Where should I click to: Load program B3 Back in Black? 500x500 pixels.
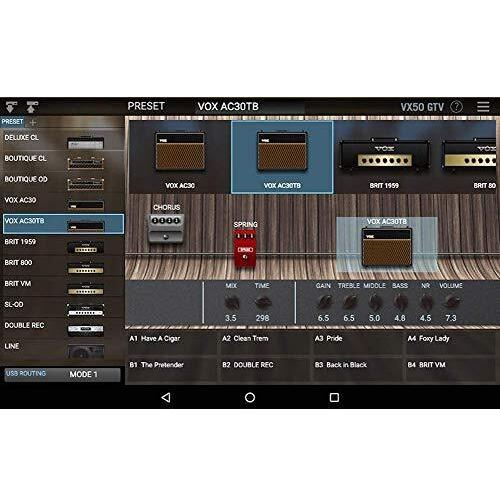[357, 369]
